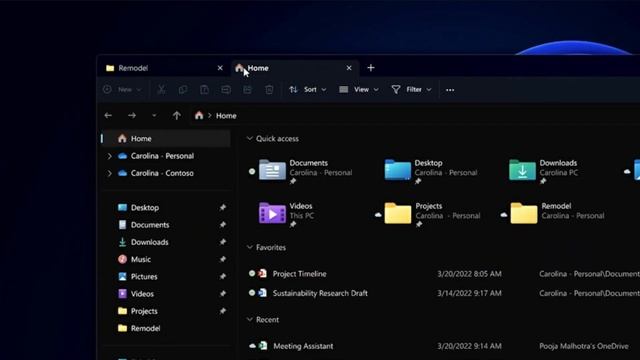640x360 pixels.
Task: Click the Cut scissors icon in toolbar
Action: pos(162,89)
